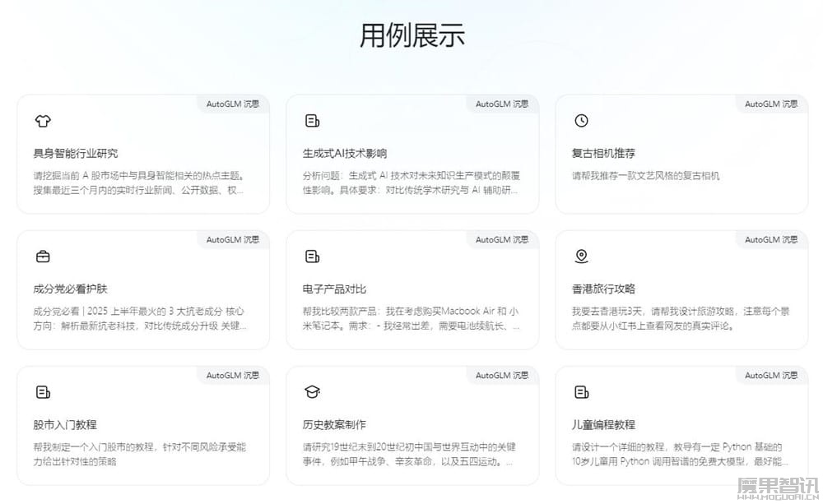Click AutoGLM 沉思 tag on 复古相机推荐 card
This screenshot has width=823, height=504.
(x=771, y=104)
